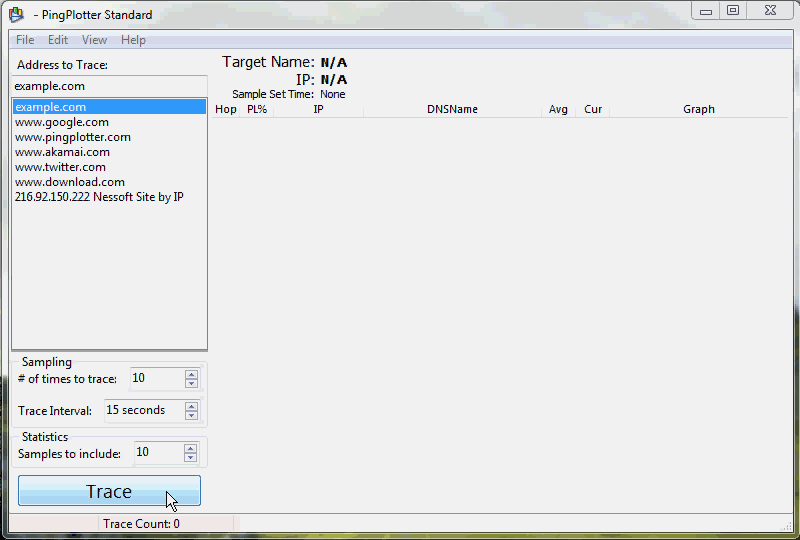The height and width of the screenshot is (540, 800).
Task: Close the PingPlotter window
Action: click(770, 11)
